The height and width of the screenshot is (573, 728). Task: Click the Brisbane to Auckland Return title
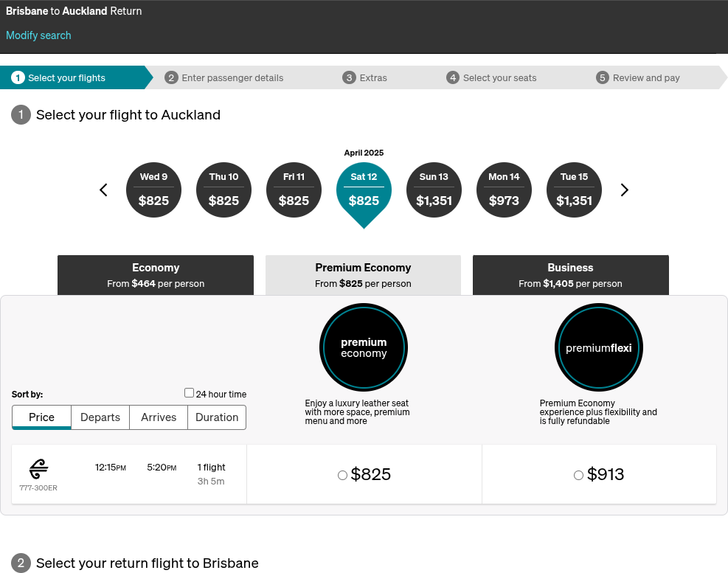74,11
